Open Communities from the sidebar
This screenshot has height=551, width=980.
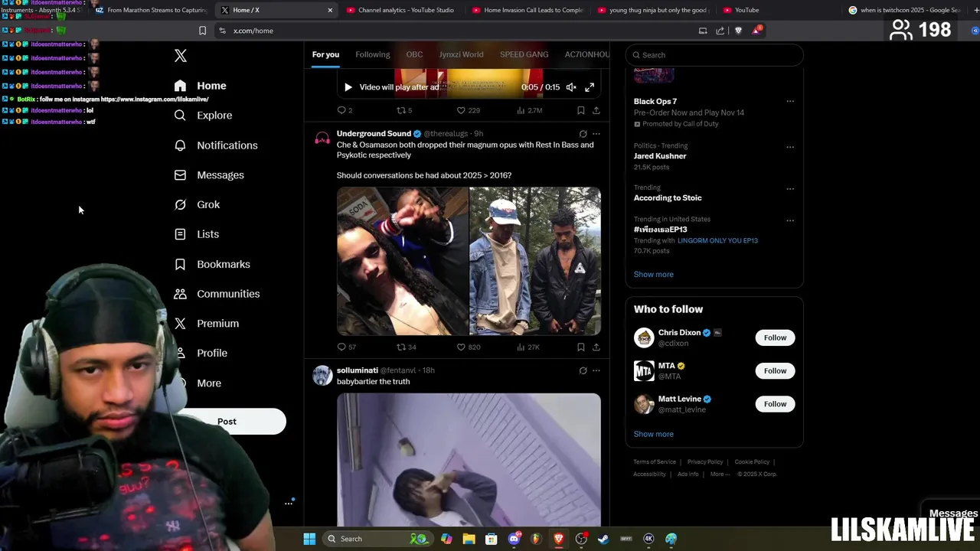pyautogui.click(x=217, y=294)
